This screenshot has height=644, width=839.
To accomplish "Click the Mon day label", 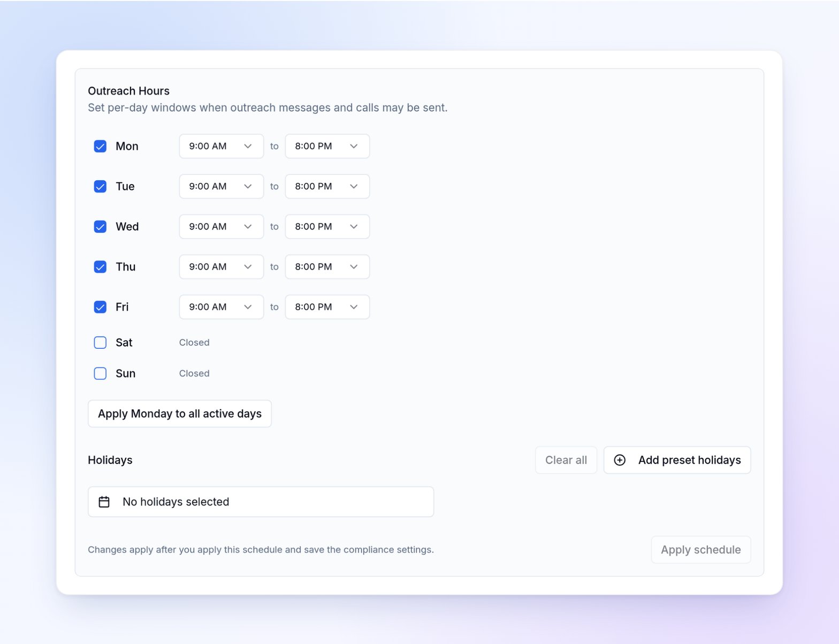I will pyautogui.click(x=127, y=146).
